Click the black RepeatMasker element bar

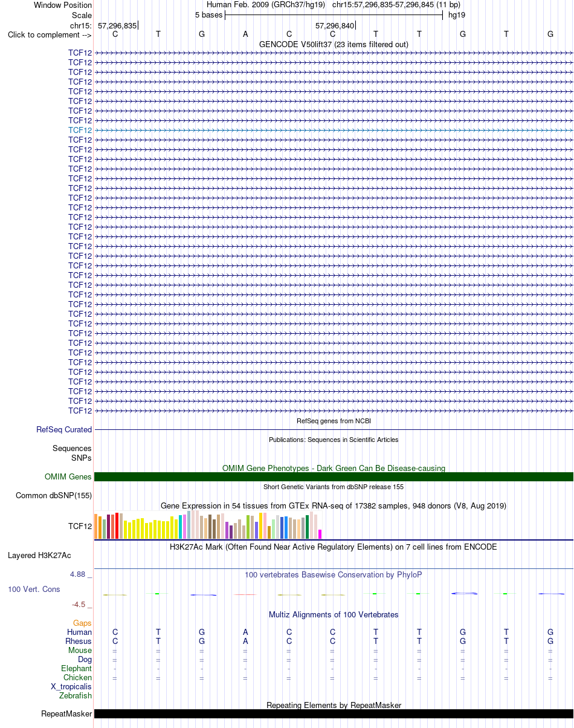[x=334, y=713]
